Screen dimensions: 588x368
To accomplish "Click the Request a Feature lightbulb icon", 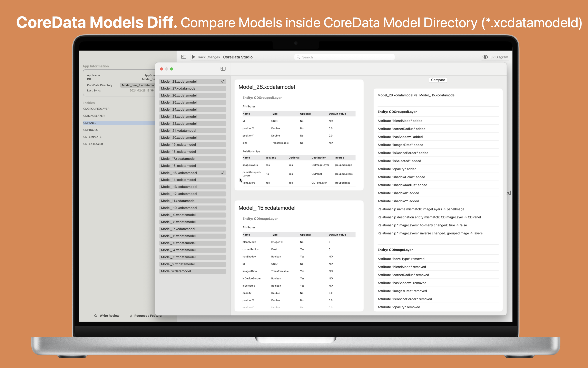I will (131, 316).
